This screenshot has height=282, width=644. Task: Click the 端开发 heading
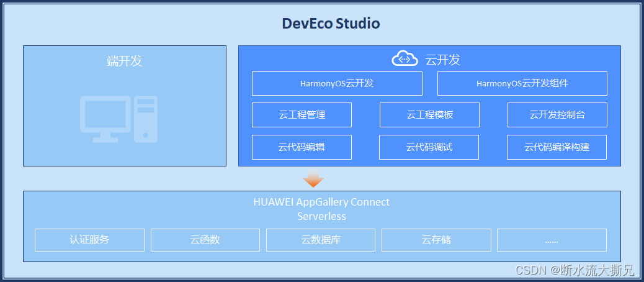(x=125, y=61)
